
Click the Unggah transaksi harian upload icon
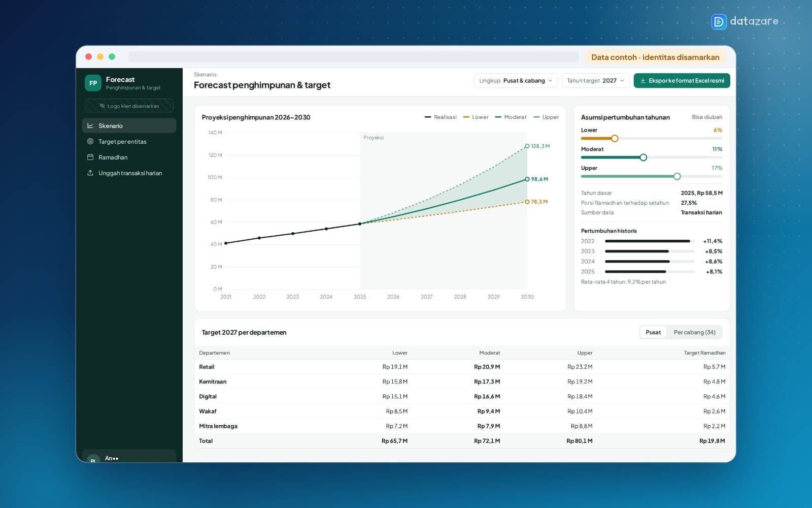90,173
